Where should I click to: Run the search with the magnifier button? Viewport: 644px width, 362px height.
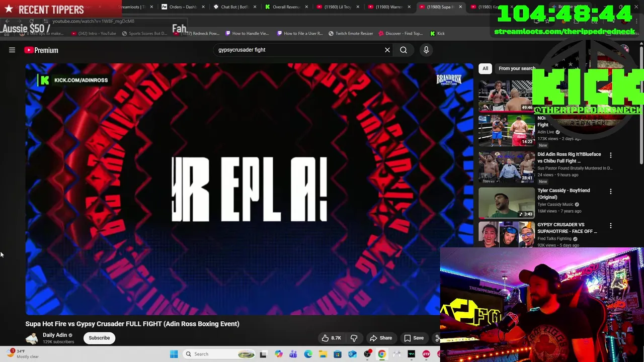coord(404,50)
